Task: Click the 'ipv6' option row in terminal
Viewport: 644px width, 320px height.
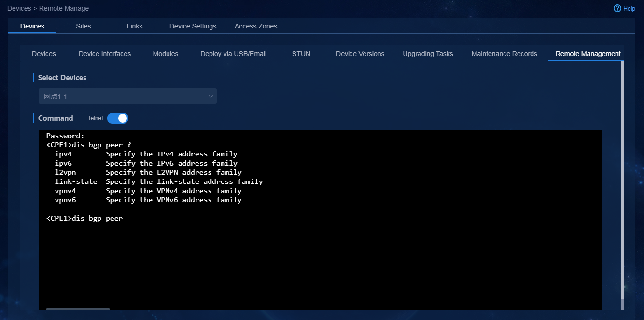Action: pyautogui.click(x=146, y=163)
